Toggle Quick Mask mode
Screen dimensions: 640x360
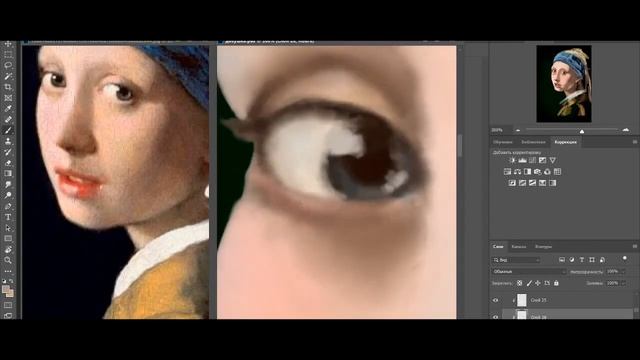(x=8, y=305)
